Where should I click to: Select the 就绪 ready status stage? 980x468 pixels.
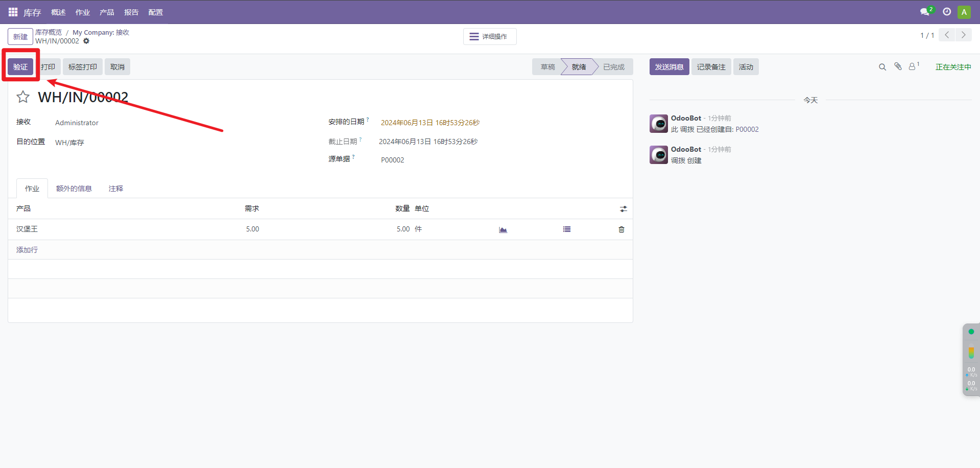coord(579,67)
